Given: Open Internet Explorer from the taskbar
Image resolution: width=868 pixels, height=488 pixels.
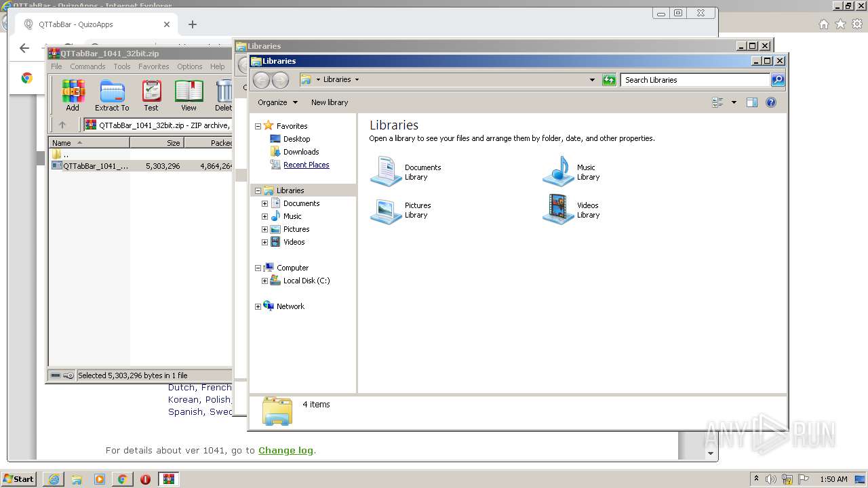Looking at the screenshot, I should 54,479.
